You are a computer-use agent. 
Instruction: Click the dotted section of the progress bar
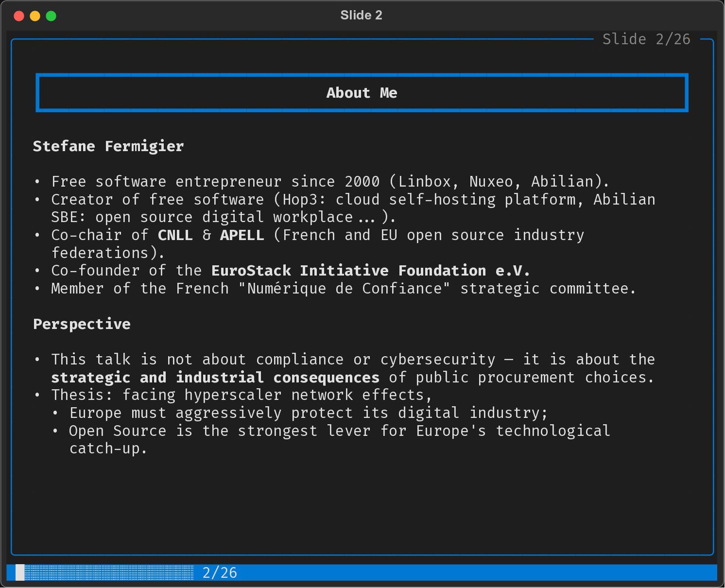[x=109, y=572]
